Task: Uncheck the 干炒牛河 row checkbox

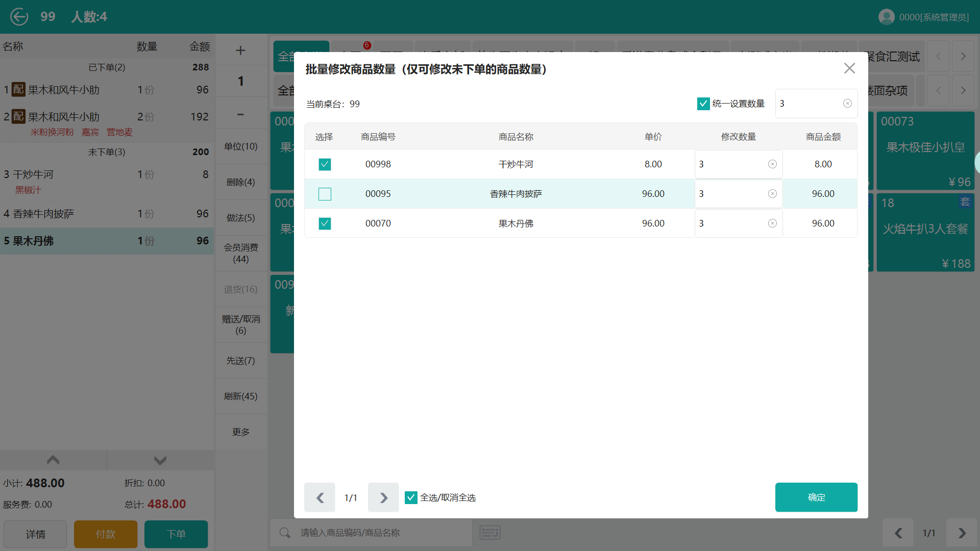Action: point(325,164)
